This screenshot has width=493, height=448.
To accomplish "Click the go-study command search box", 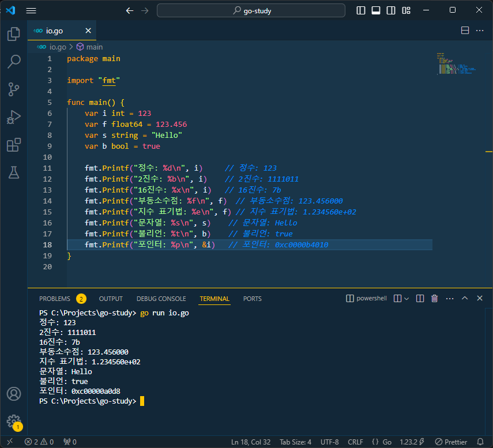I will tap(251, 10).
